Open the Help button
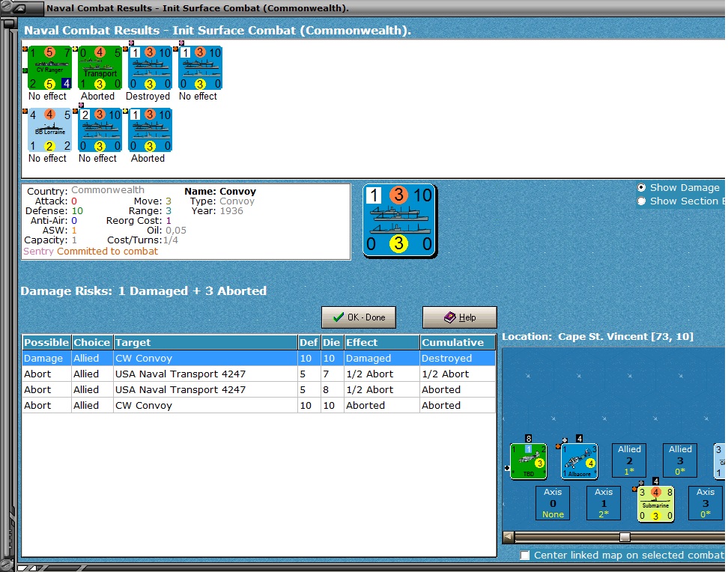Image resolution: width=728 pixels, height=572 pixels. click(459, 317)
